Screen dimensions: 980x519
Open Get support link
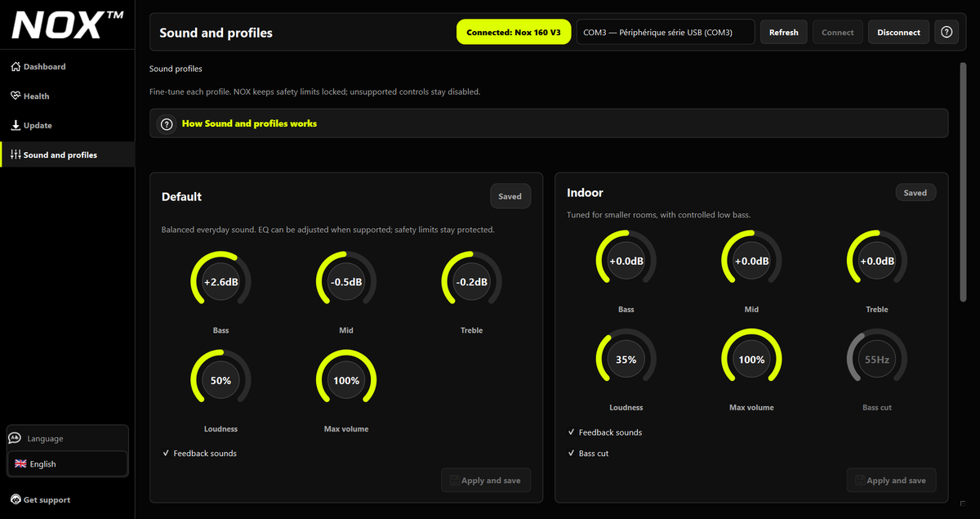coord(41,499)
